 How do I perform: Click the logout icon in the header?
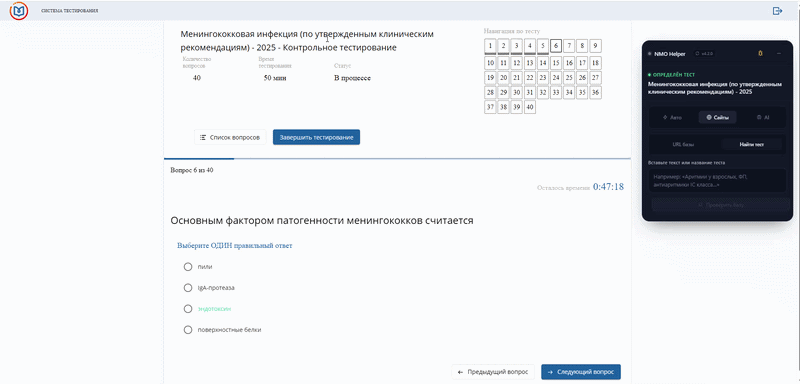point(778,11)
